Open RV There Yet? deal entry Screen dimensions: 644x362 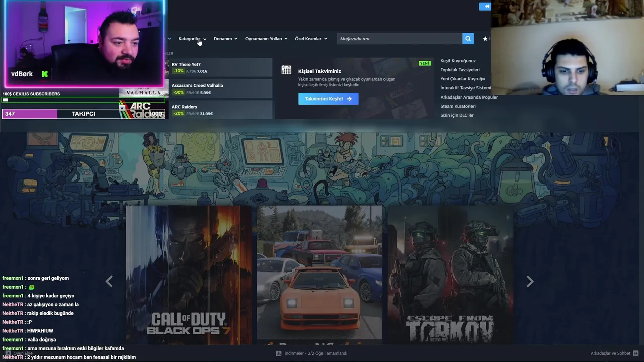pos(220,67)
